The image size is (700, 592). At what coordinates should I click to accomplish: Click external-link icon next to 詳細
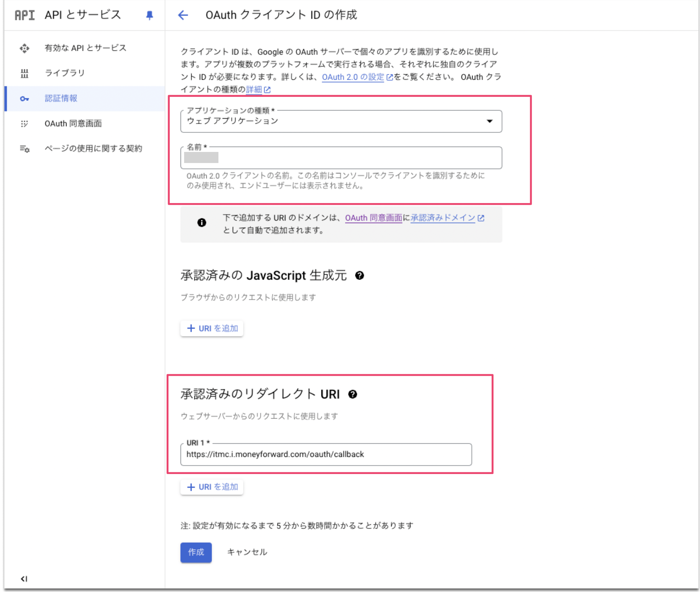(x=267, y=90)
